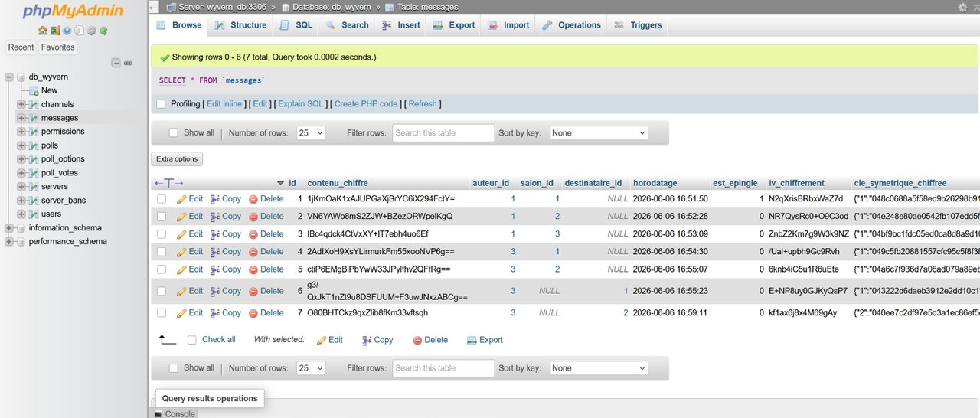Open the Home icon in sidebar
Screen dimensions: 980x418
[x=43, y=31]
